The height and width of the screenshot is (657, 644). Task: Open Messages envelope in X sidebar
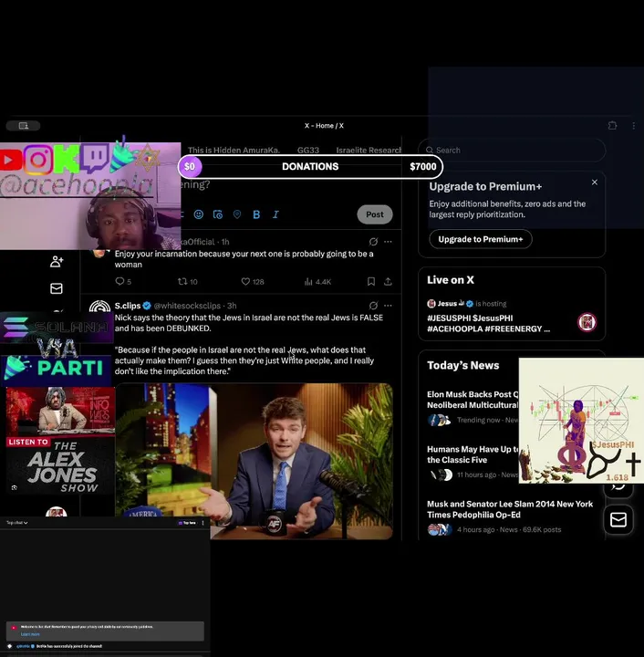pos(57,288)
